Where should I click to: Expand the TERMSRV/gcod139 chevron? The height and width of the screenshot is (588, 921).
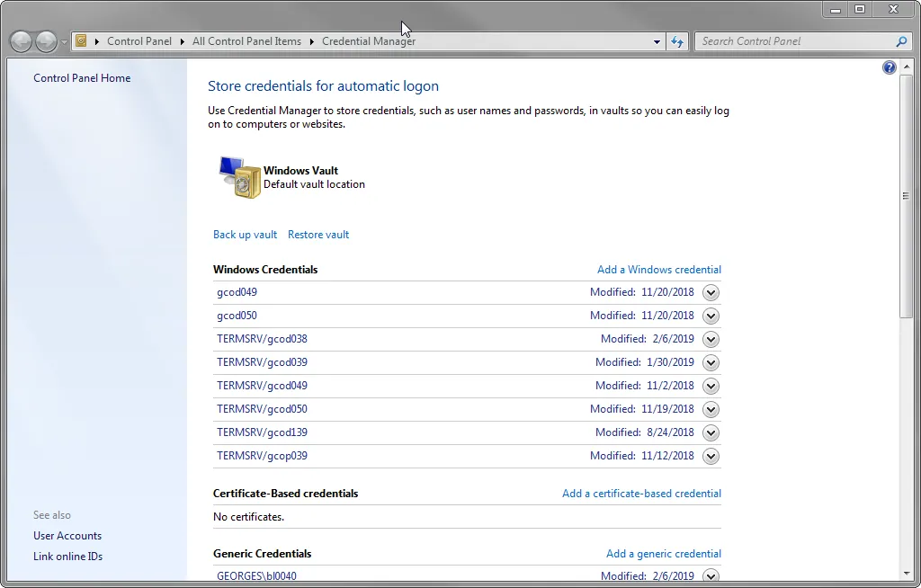click(x=711, y=433)
